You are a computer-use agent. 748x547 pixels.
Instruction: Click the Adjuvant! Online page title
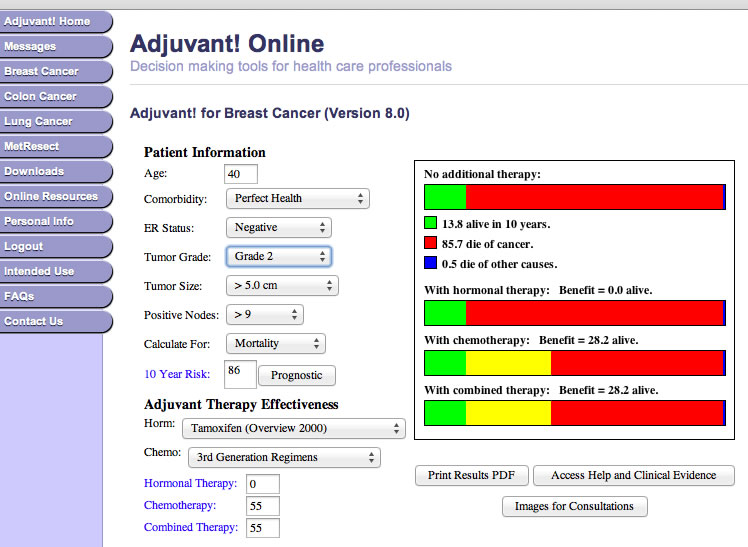click(227, 44)
